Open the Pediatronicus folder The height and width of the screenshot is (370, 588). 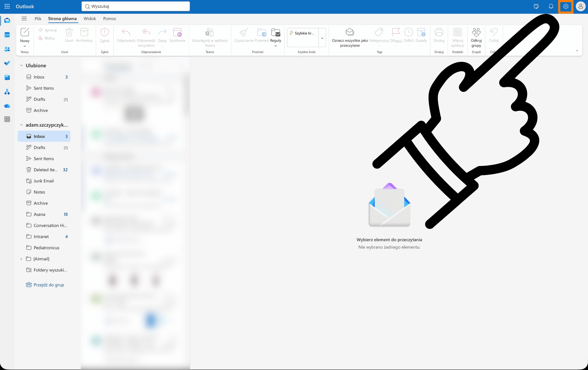(x=44, y=248)
